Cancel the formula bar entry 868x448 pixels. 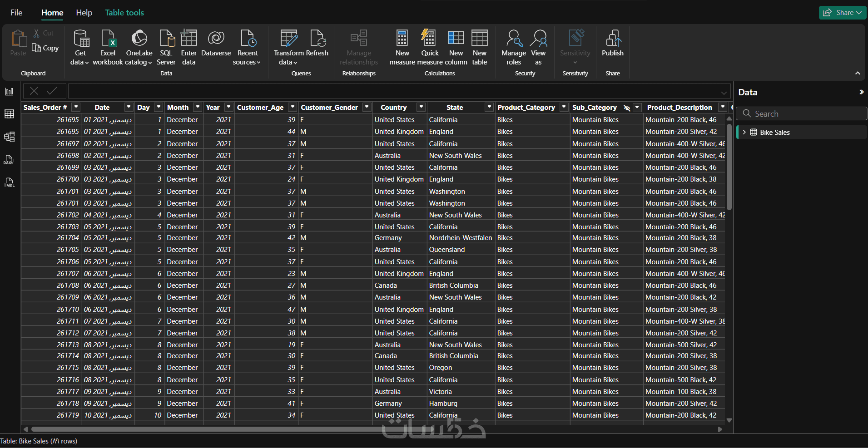tap(34, 91)
